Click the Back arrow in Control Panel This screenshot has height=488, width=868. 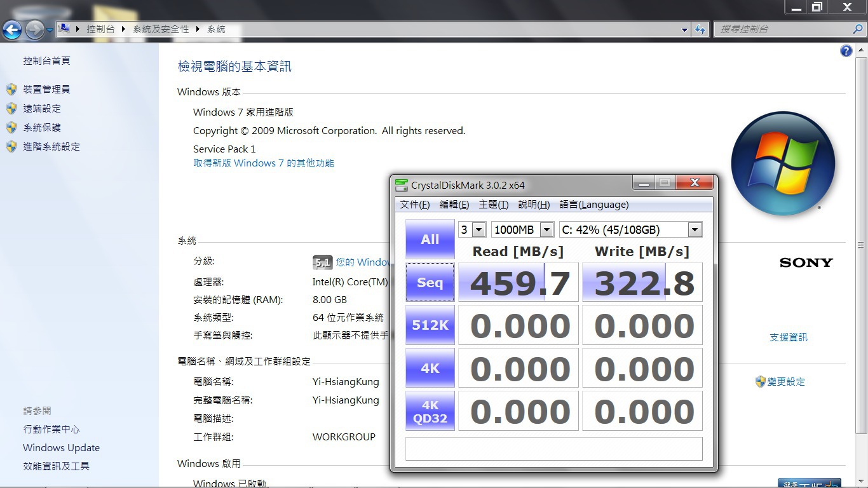tap(12, 29)
